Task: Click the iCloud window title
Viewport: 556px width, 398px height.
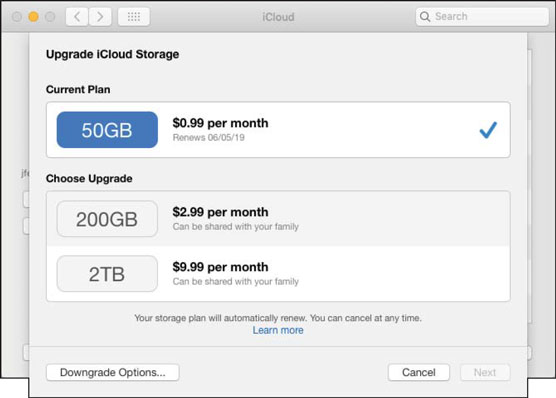Action: [278, 17]
